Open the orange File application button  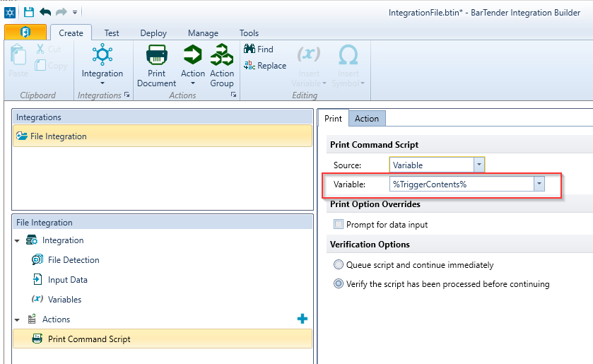click(25, 33)
